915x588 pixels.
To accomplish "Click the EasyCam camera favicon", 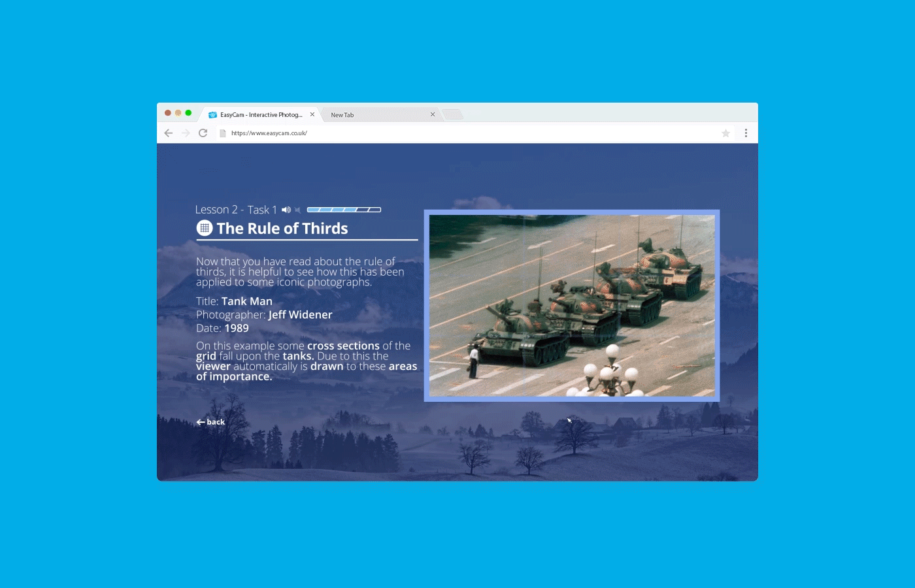I will pos(212,115).
